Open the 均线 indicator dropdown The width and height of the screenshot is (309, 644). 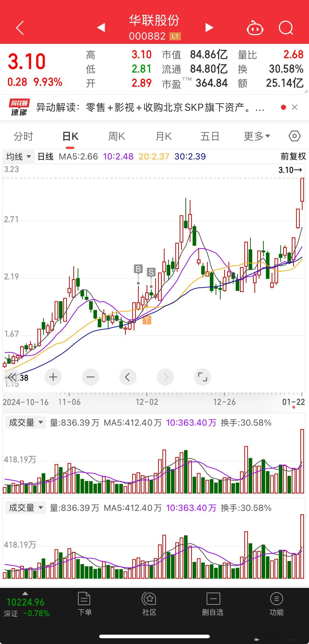(x=18, y=157)
